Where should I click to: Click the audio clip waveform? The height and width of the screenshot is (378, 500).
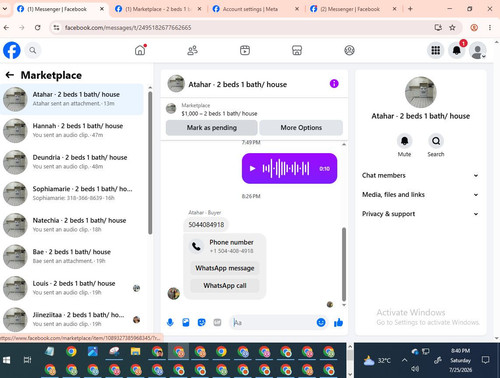286,168
